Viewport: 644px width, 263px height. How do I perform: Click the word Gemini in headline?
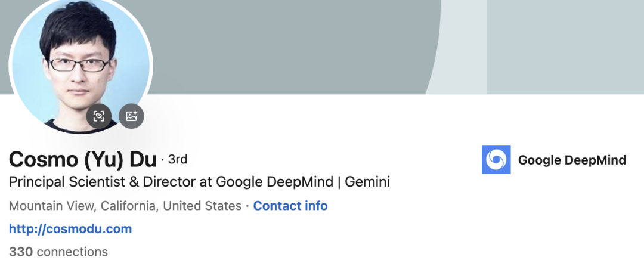point(367,182)
